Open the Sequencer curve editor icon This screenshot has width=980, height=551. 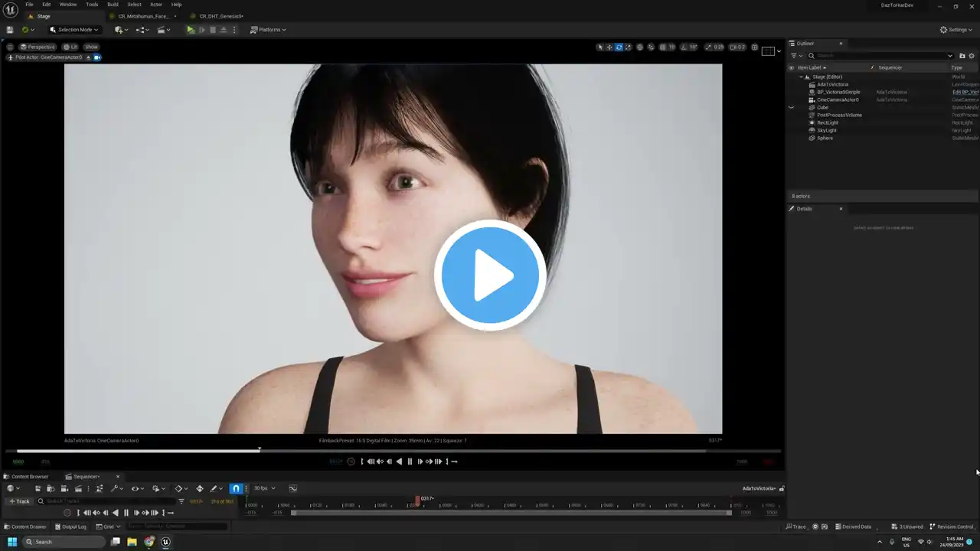click(293, 488)
